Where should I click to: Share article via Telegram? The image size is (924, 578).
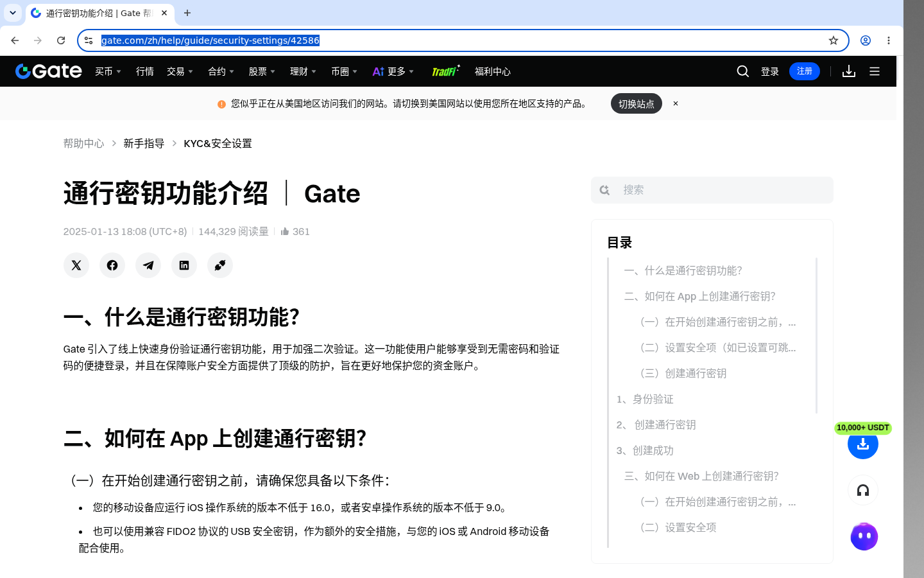148,265
